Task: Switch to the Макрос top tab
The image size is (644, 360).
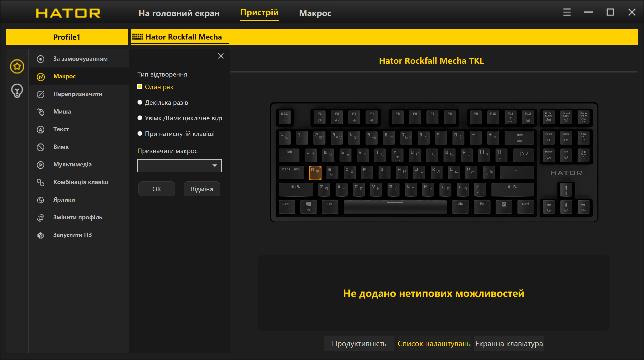Action: pyautogui.click(x=315, y=13)
